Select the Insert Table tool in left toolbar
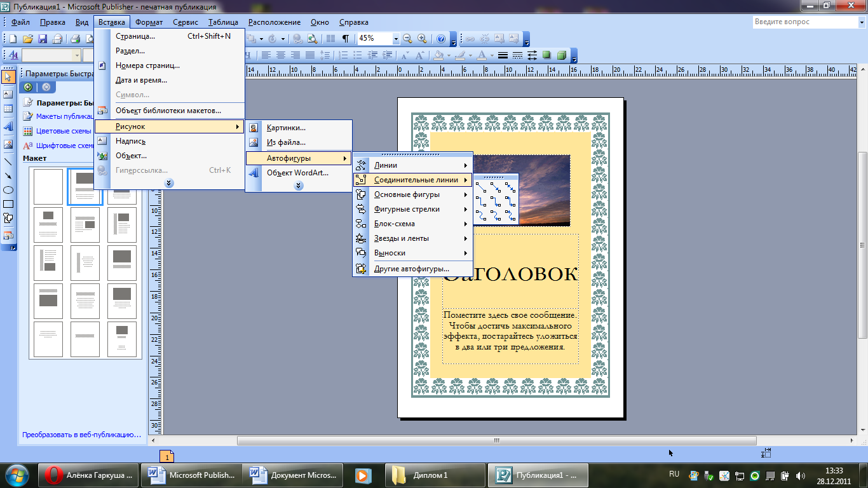868x488 pixels. pyautogui.click(x=8, y=109)
